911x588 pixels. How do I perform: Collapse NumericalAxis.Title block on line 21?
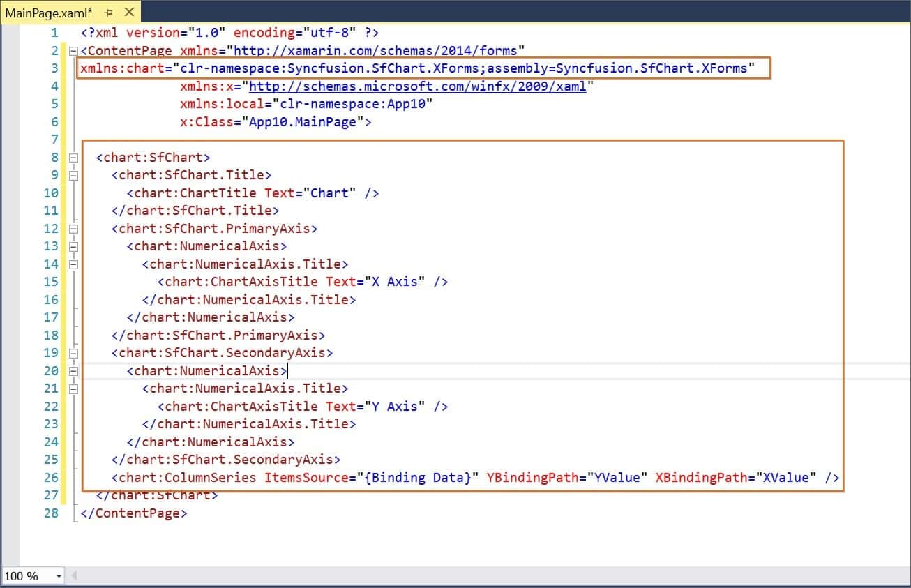74,389
